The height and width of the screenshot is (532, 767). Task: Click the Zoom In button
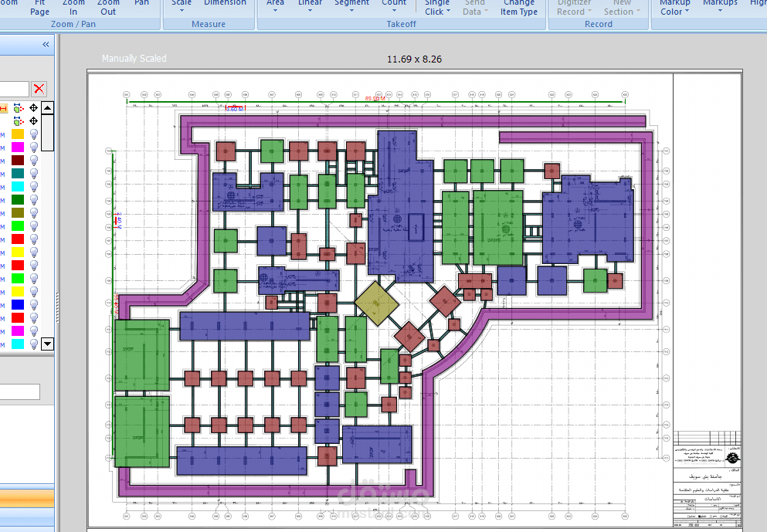pos(73,7)
